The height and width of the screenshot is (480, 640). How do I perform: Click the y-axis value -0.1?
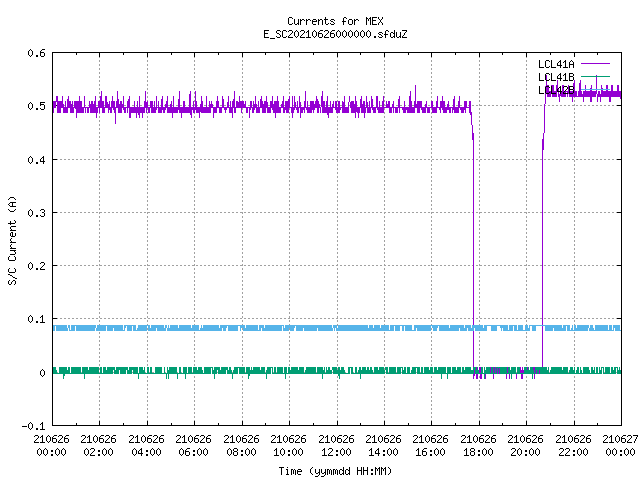coord(33,426)
